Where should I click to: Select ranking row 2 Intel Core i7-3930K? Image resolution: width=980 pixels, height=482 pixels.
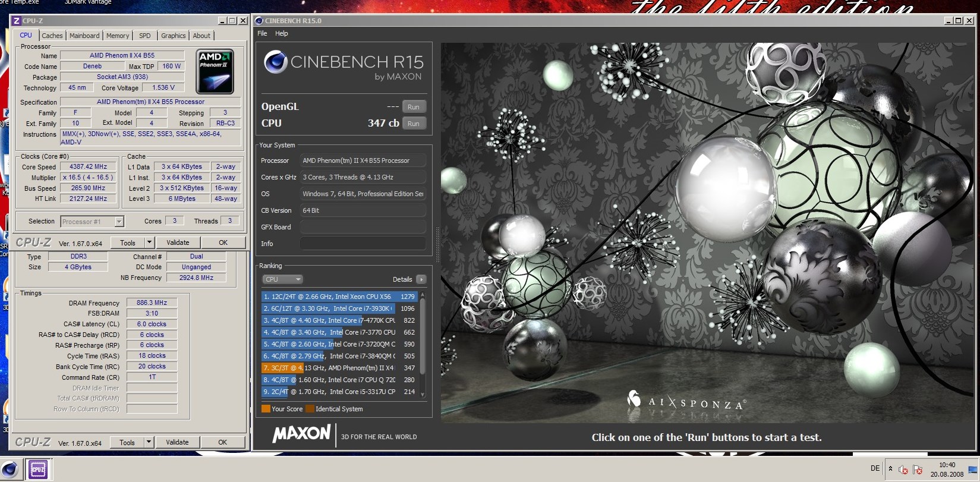pos(339,308)
